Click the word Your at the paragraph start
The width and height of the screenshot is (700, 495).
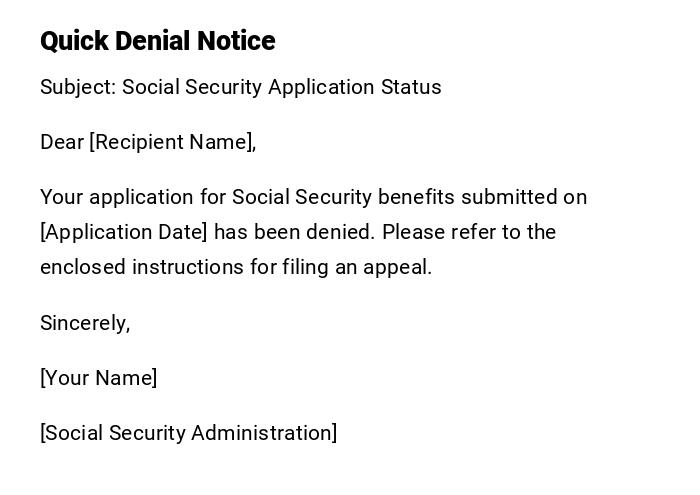click(x=61, y=197)
